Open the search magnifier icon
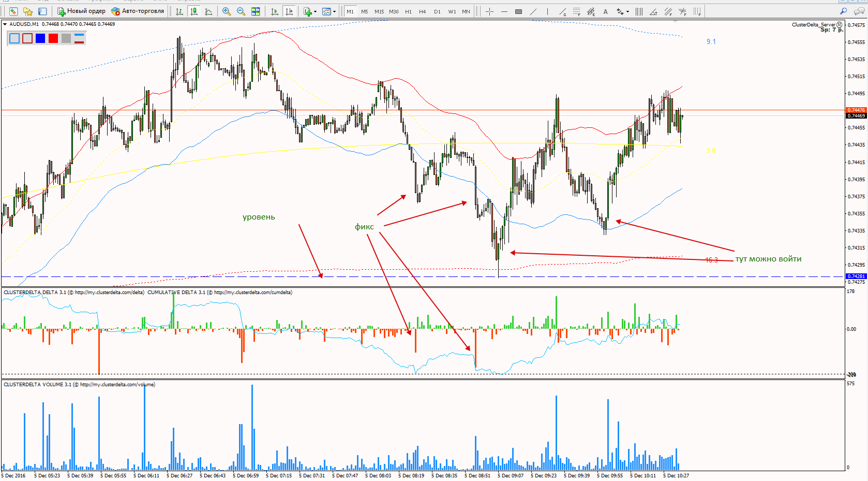Viewport: 868px width, 481px height. [844, 11]
